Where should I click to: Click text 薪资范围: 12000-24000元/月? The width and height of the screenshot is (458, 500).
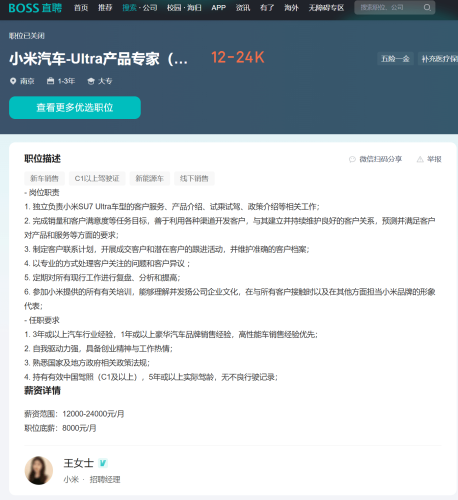(x=74, y=414)
